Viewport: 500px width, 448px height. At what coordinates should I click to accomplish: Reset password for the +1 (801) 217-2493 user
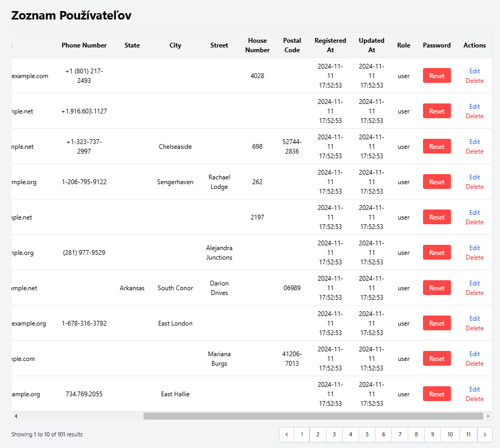tap(437, 75)
